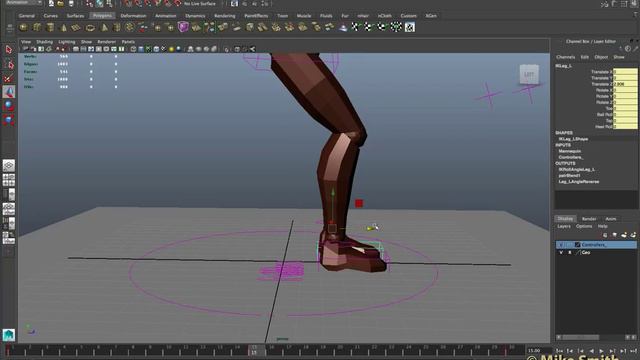Open the Channel Box Channels menu

point(565,57)
